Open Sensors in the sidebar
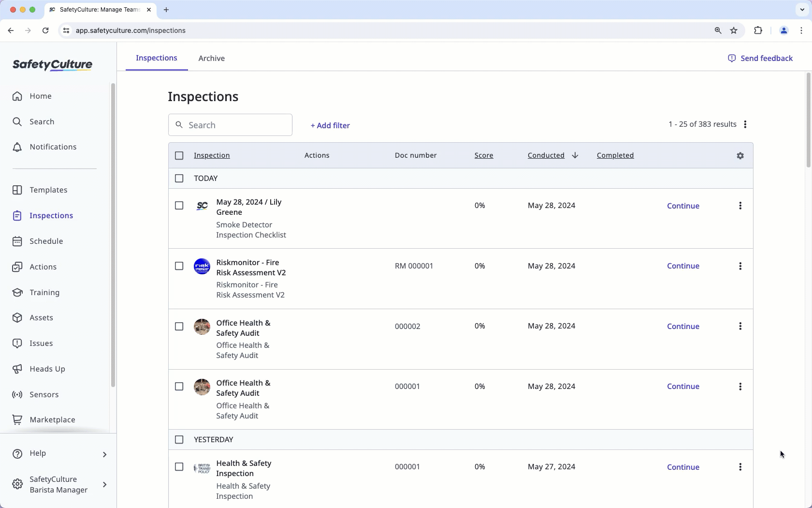 click(x=35, y=394)
